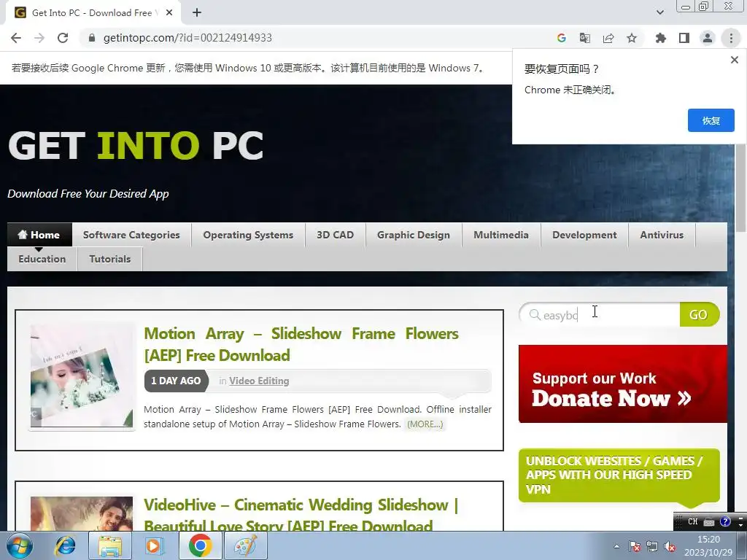747x560 pixels.
Task: Click the forward navigation arrow
Action: (39, 38)
